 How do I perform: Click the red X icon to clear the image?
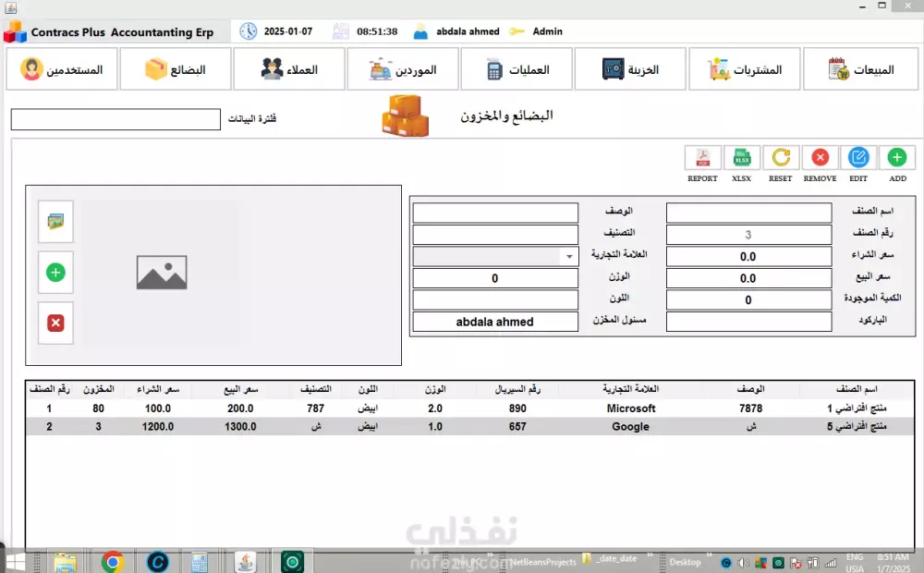click(x=55, y=323)
